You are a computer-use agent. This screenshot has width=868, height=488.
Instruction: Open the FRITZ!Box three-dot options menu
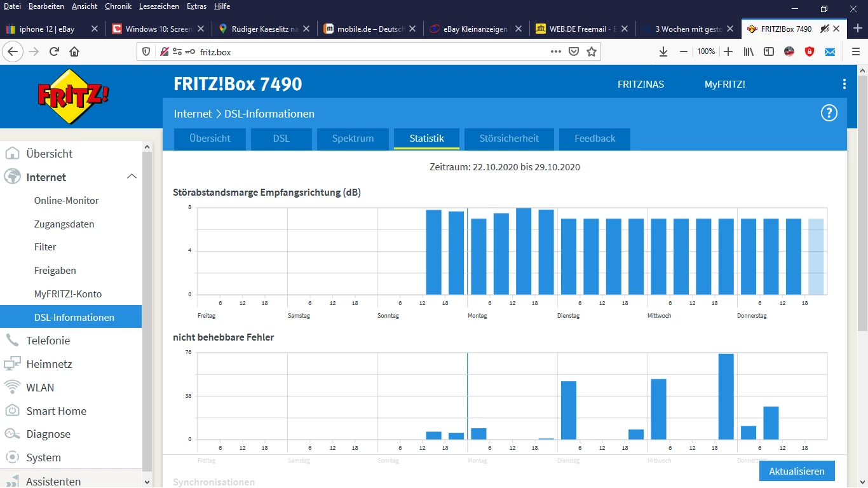click(x=844, y=84)
